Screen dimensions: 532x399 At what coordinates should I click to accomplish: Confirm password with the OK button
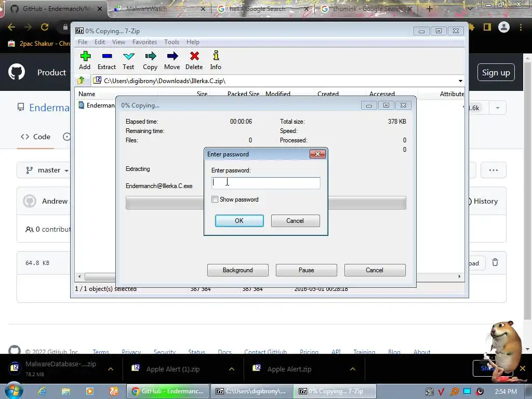[x=239, y=220]
